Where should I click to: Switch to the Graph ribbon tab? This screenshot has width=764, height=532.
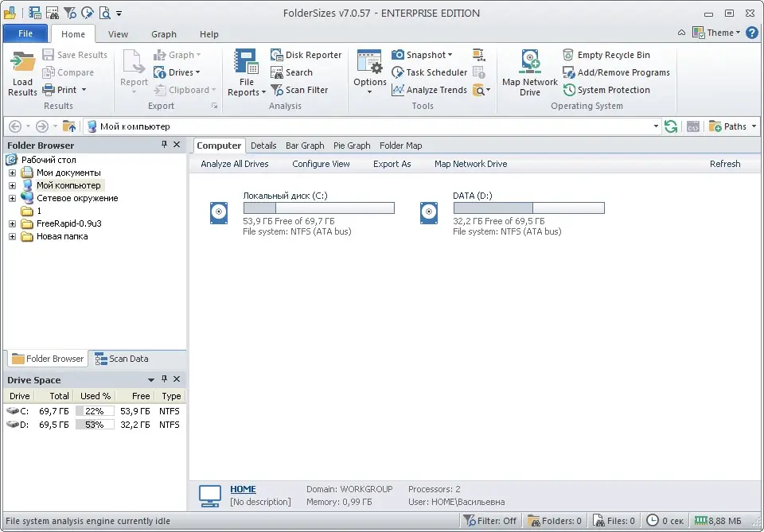coord(164,34)
